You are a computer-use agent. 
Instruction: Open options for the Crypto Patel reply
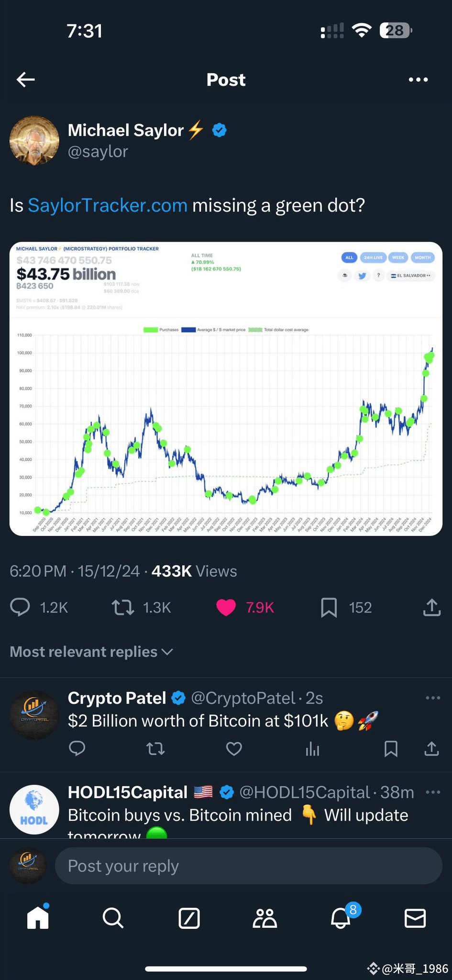(433, 698)
